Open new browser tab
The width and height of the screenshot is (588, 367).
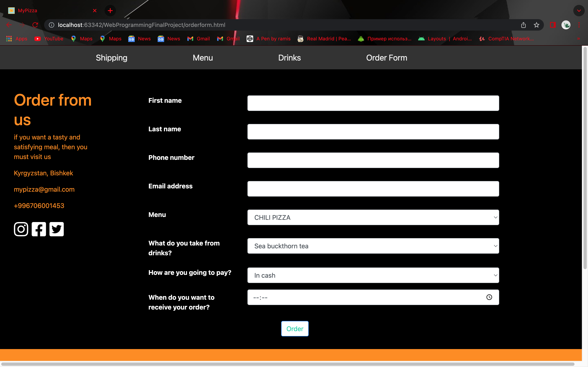click(110, 11)
